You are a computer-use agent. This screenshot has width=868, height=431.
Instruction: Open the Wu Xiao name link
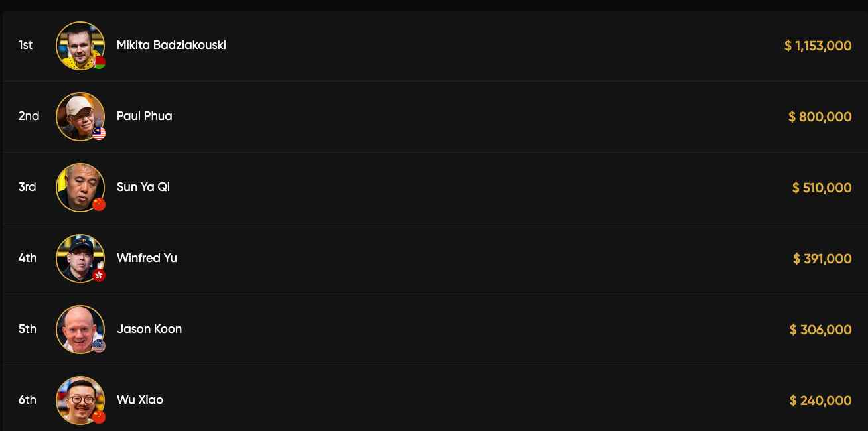[140, 400]
